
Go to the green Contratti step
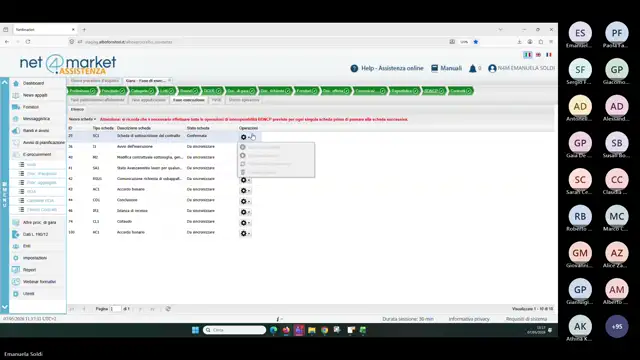(x=460, y=91)
